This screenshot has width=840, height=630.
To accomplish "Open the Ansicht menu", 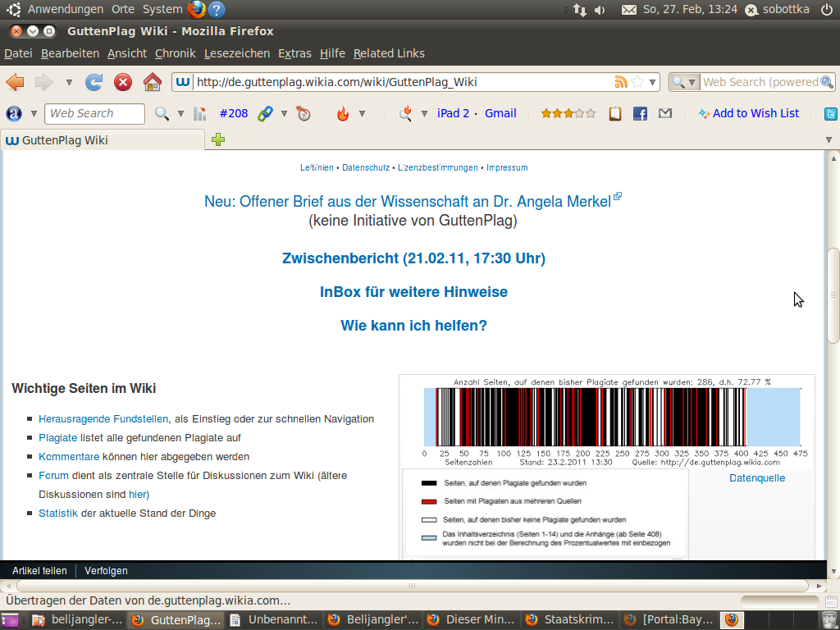I will pyautogui.click(x=127, y=53).
